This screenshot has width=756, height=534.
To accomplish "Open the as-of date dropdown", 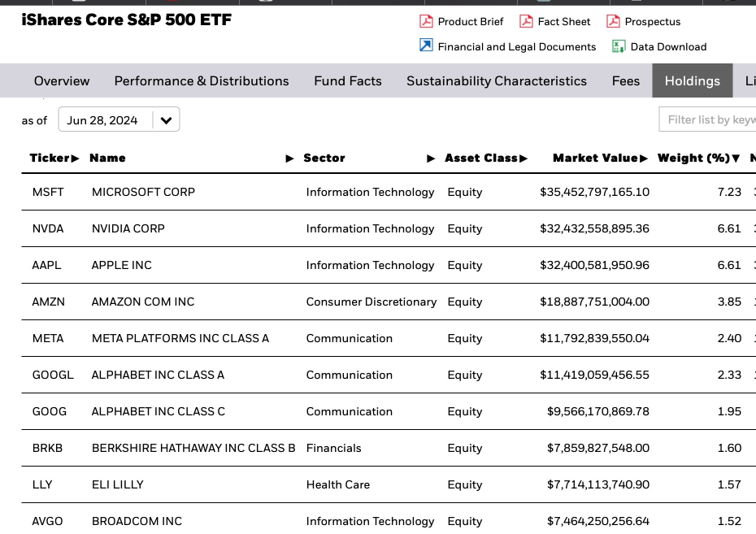I will 166,120.
